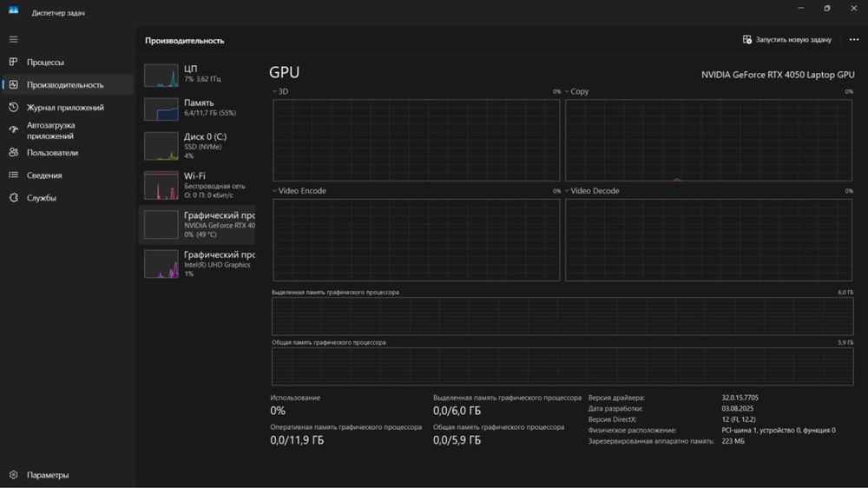Open the hamburger navigation menu
This screenshot has width=868, height=488.
point(13,39)
